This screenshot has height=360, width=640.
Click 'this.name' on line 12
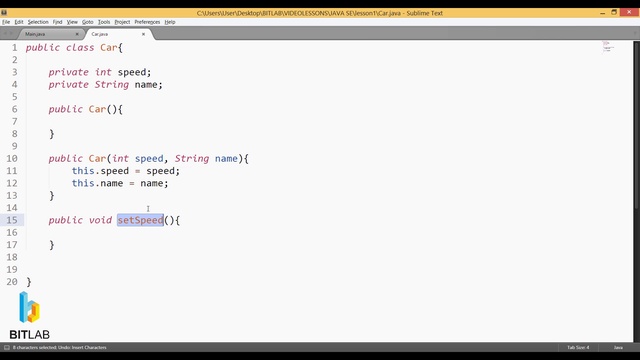click(98, 183)
